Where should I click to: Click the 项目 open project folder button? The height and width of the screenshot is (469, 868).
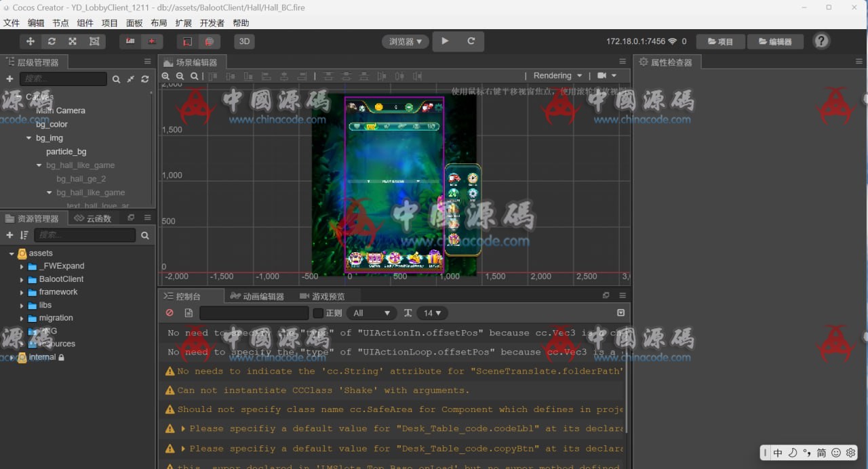pos(720,41)
